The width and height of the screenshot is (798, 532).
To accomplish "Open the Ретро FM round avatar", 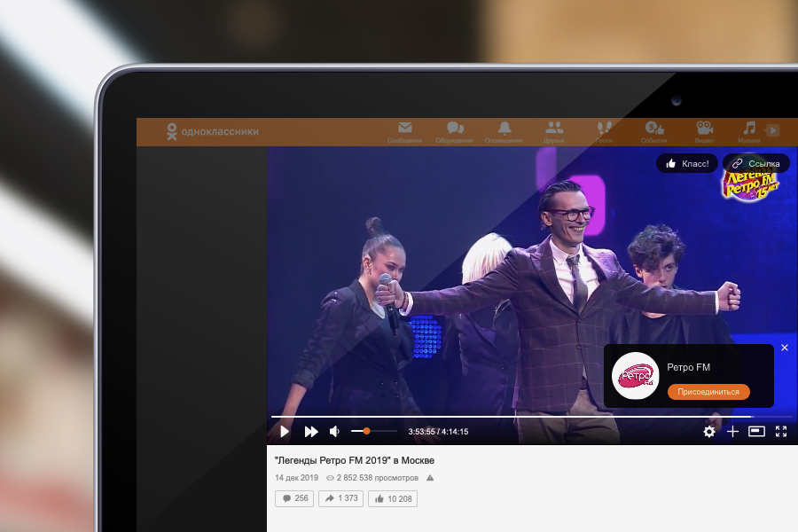I will (635, 376).
